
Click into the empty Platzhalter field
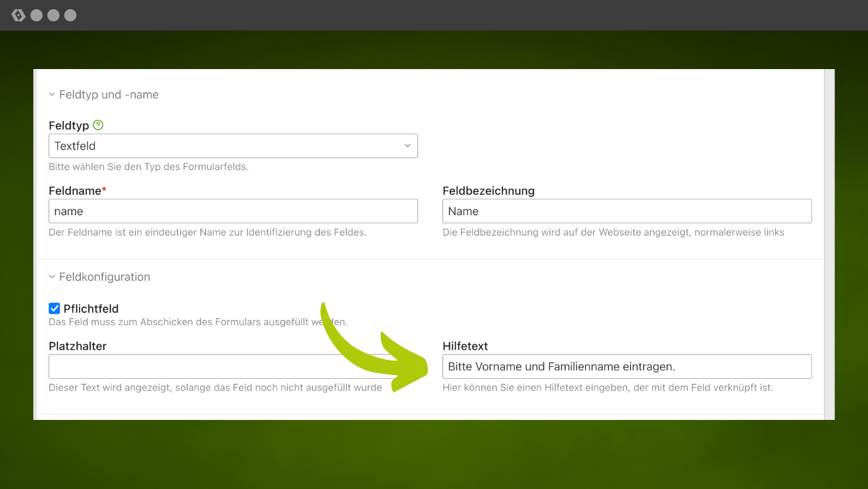coord(183,367)
